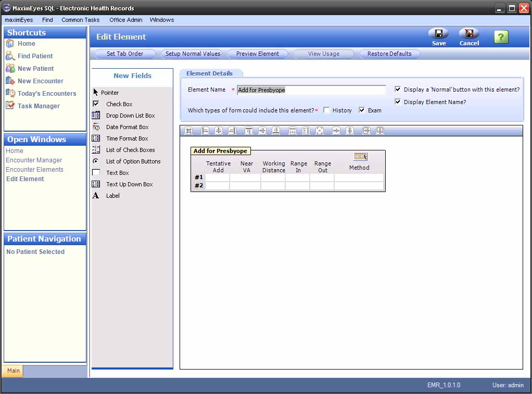Click the make same width icon

click(x=293, y=131)
